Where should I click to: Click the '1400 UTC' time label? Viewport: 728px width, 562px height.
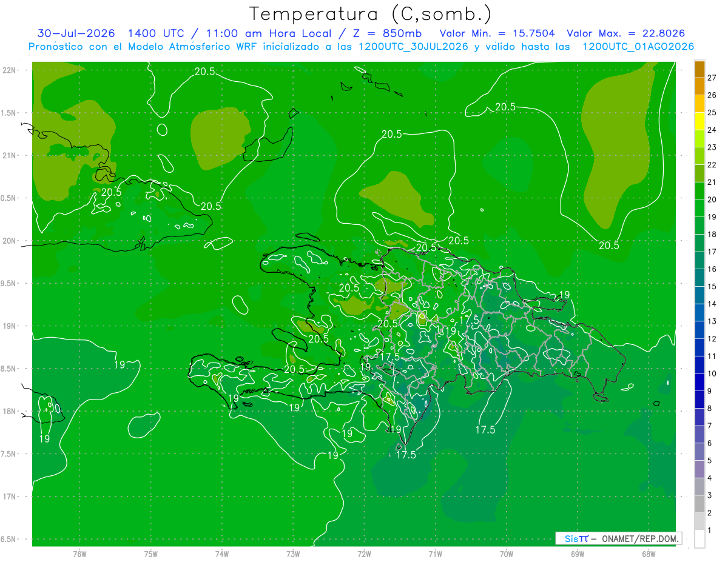click(156, 33)
